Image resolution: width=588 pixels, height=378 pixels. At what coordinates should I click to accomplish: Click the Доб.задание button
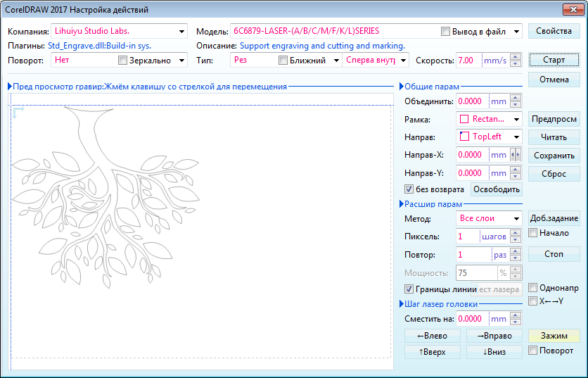554,218
